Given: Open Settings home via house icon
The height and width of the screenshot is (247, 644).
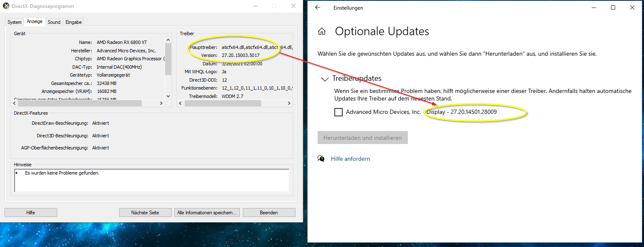Looking at the screenshot, I should (x=322, y=31).
